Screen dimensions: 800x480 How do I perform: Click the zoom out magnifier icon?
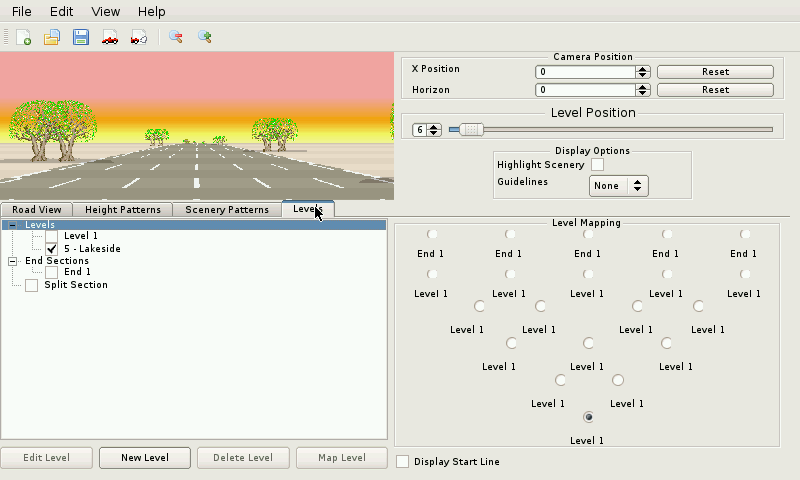click(x=176, y=37)
